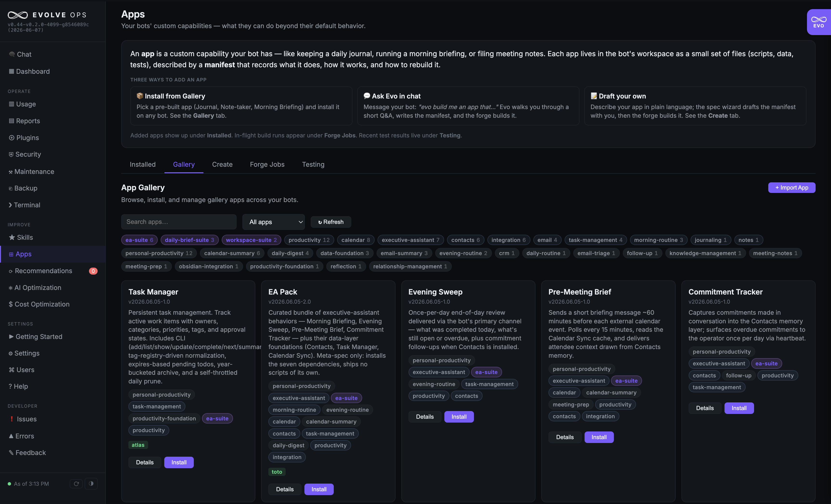This screenshot has width=831, height=504.
Task: Open Help question mark icon
Action: (10, 387)
